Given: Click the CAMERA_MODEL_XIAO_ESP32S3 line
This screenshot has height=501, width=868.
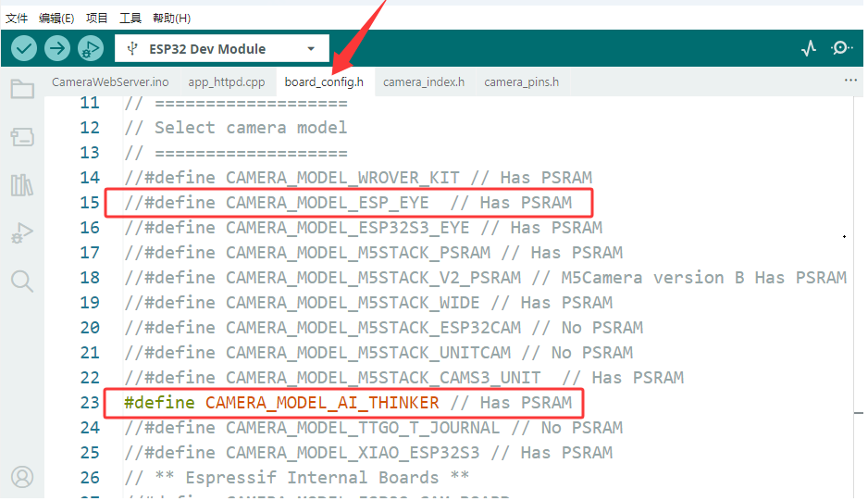Looking at the screenshot, I should tap(368, 452).
